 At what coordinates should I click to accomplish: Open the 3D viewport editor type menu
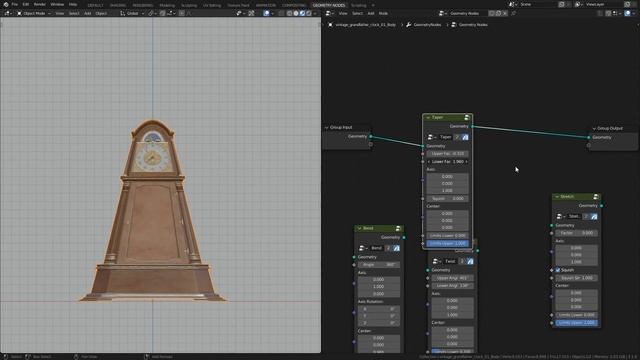8,13
